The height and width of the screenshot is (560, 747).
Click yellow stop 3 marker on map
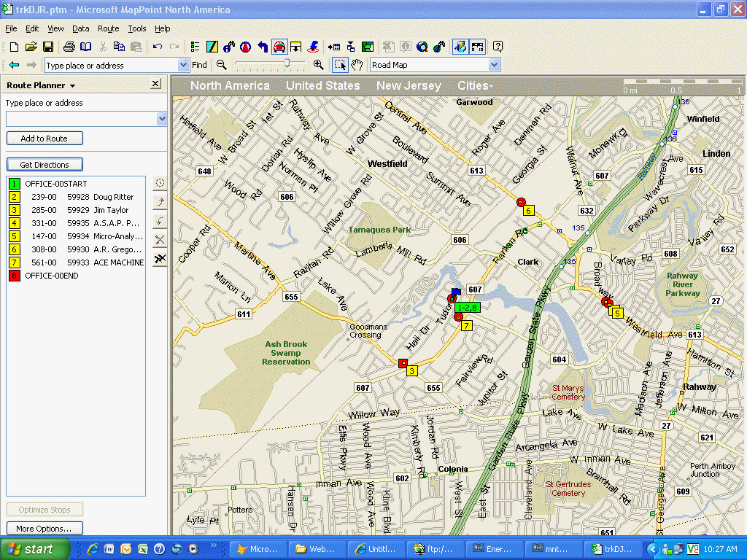412,371
